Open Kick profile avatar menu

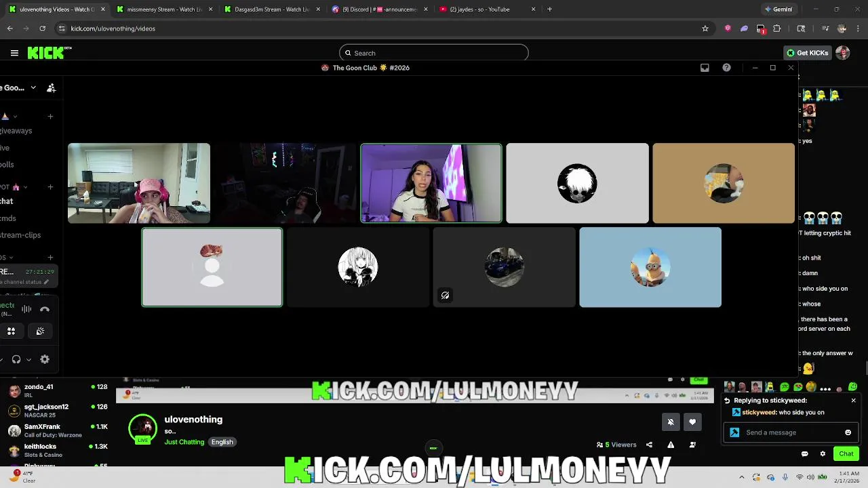coord(843,53)
